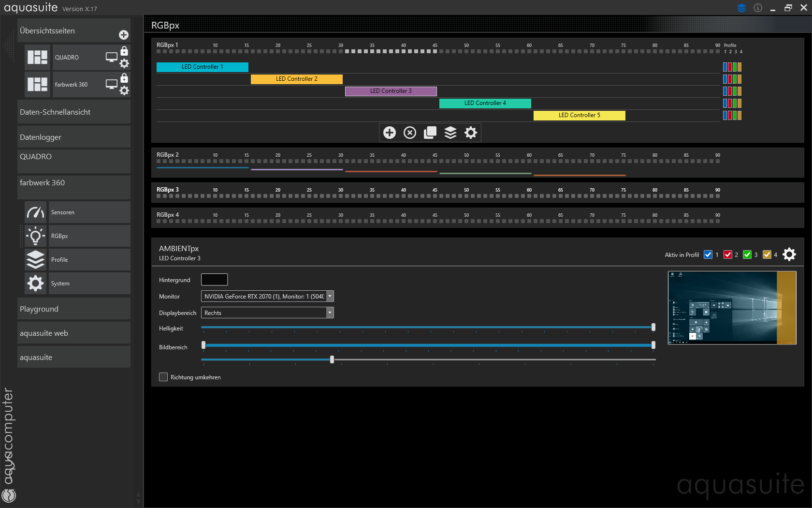Open AMBIENTpx settings gear icon
Image resolution: width=812 pixels, height=508 pixels.
point(789,254)
